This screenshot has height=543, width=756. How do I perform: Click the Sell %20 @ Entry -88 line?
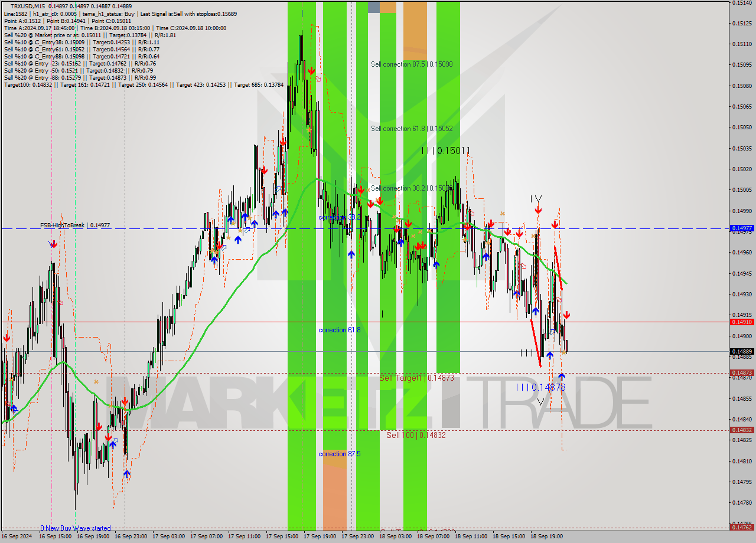(x=80, y=77)
